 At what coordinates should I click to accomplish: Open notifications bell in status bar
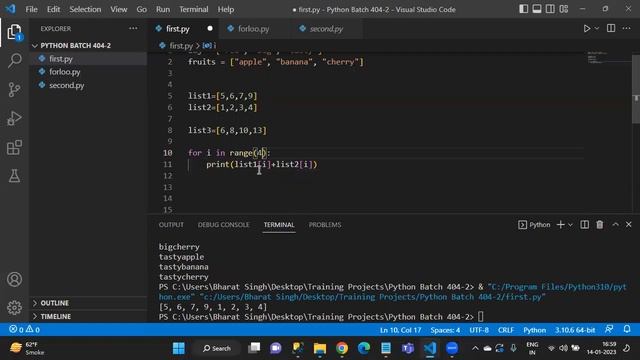point(627,329)
